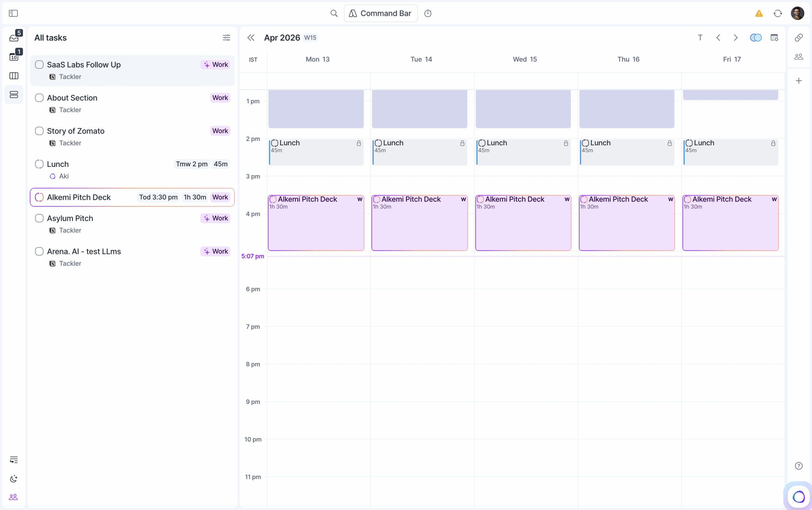
Task: Go to the previous week
Action: click(718, 37)
